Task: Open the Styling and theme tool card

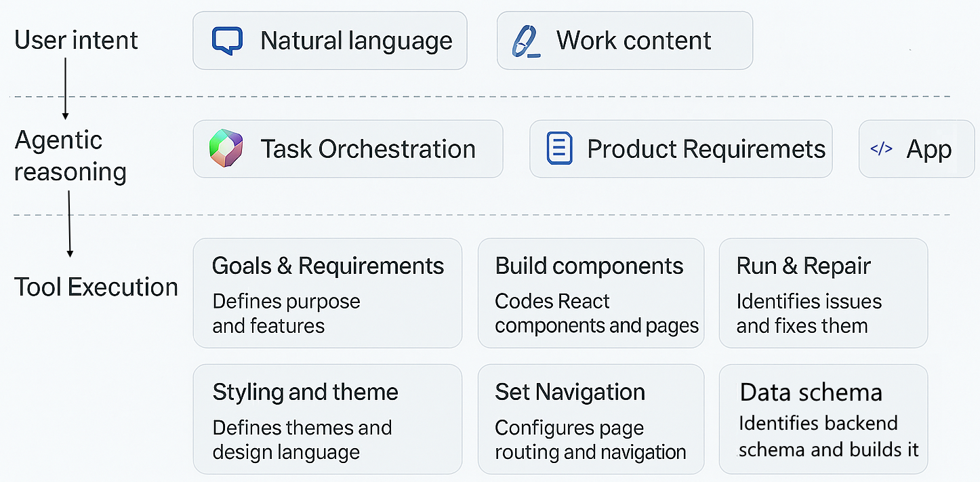Action: click(x=327, y=419)
